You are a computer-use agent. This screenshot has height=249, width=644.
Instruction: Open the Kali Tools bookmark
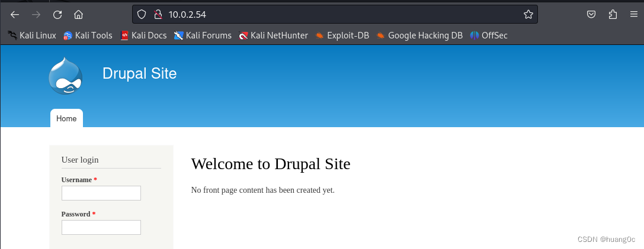(x=88, y=35)
